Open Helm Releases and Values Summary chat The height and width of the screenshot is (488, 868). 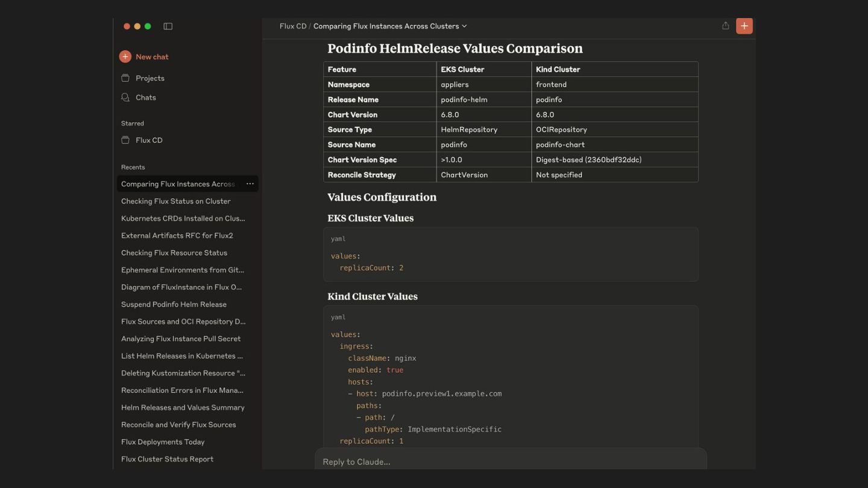coord(183,407)
